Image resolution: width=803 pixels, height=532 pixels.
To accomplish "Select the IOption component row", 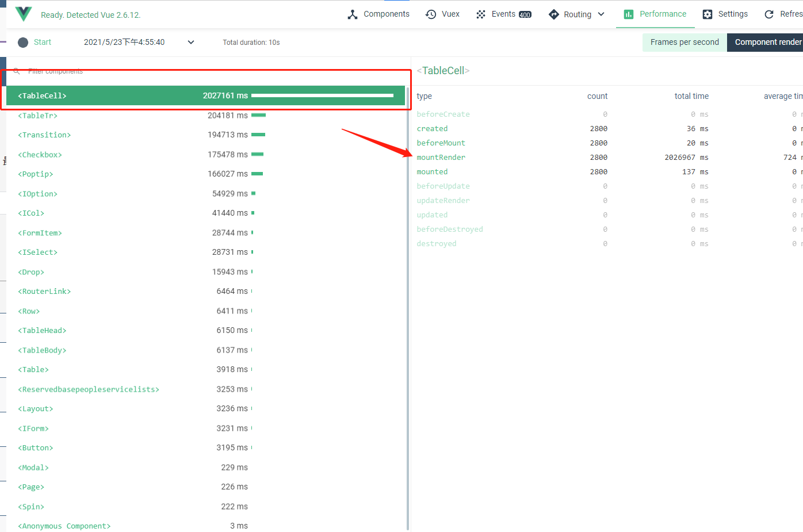I will point(205,194).
